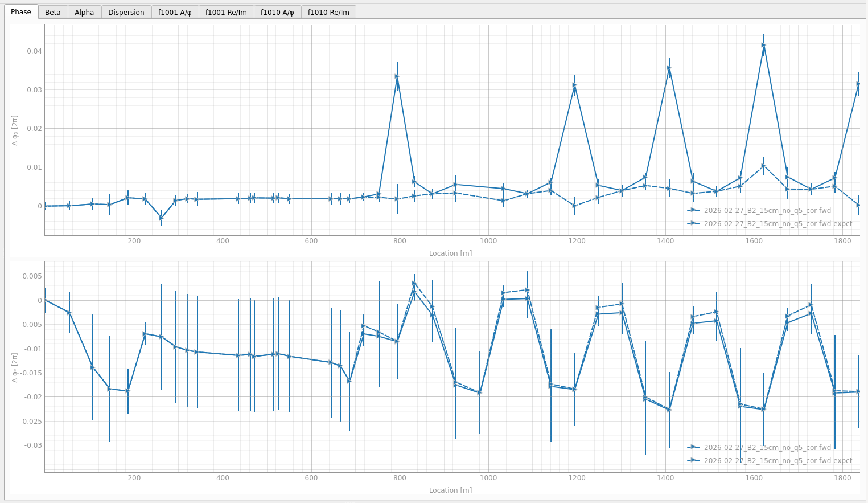
Task: Click highest upper plot peak marker above 0.04
Action: [764, 45]
